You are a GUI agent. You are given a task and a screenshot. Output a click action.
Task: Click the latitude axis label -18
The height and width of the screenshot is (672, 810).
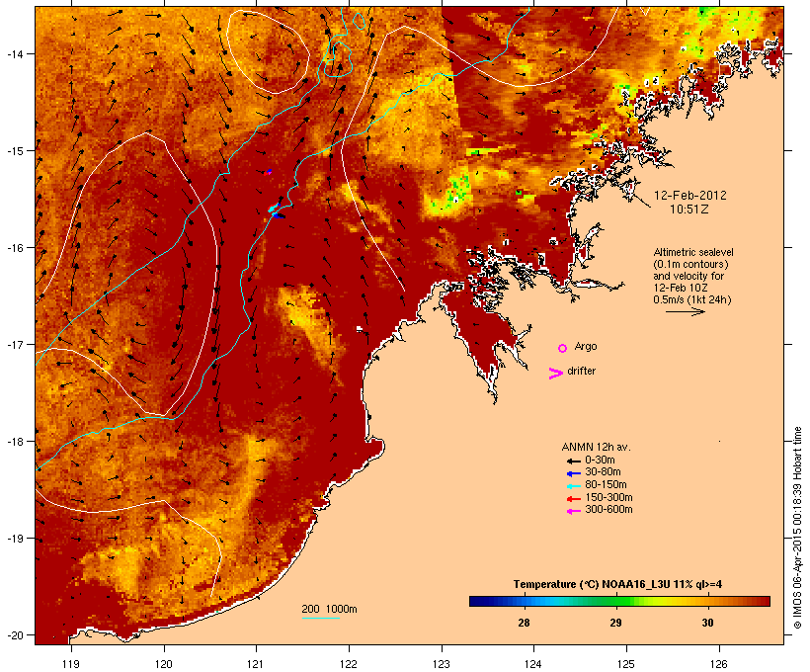coord(14,442)
